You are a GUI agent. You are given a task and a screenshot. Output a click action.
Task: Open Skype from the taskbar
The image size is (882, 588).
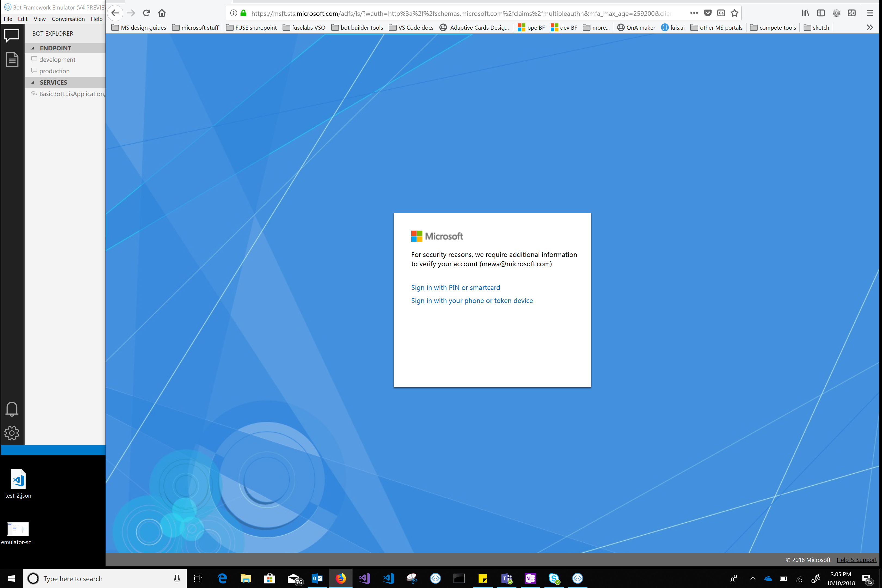(x=554, y=578)
